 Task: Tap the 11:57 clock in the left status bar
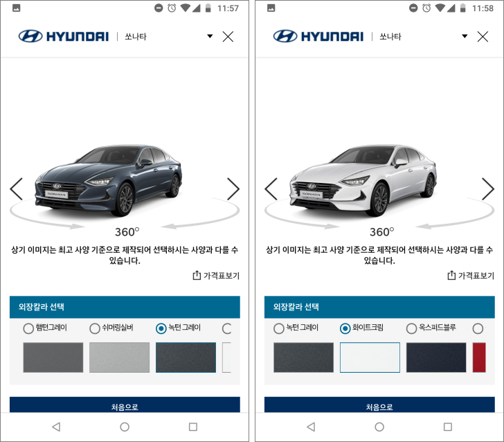click(228, 8)
